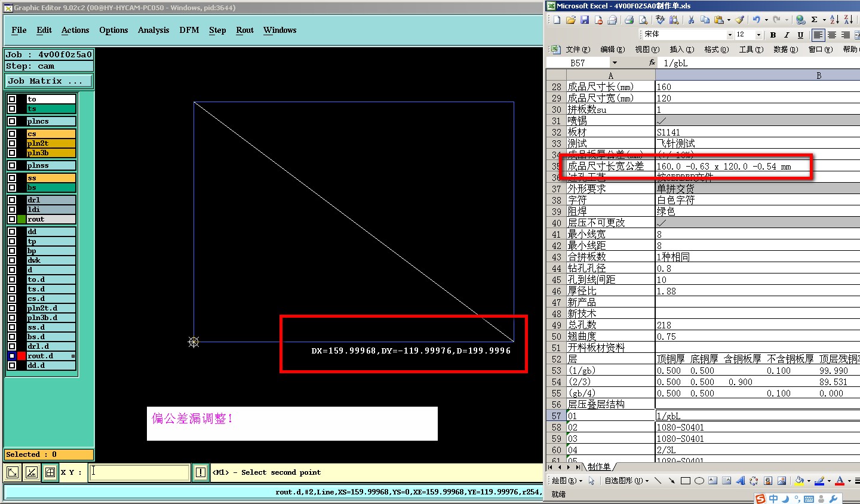The height and width of the screenshot is (504, 860).
Task: Run the spelling check icon in Excel
Action: [660, 20]
